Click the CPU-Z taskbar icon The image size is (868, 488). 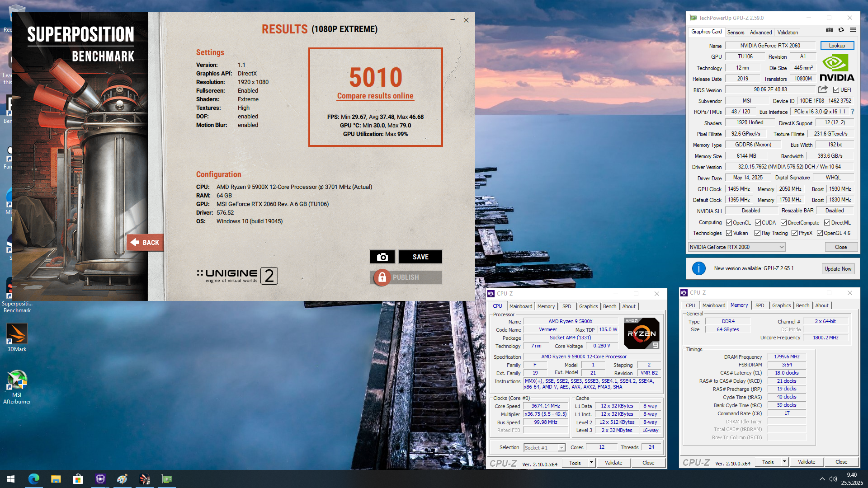click(x=100, y=479)
